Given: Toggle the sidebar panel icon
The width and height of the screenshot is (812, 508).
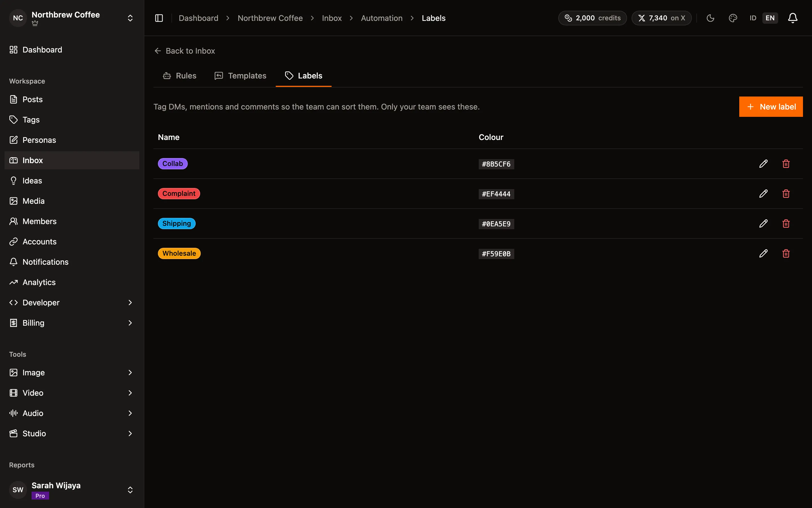Looking at the screenshot, I should coord(159,18).
